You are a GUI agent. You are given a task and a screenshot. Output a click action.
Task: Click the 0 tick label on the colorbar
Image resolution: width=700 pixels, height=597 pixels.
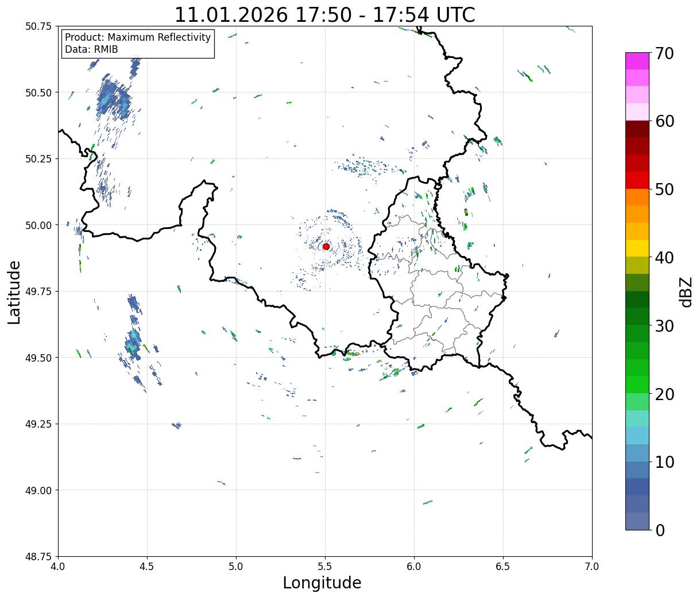click(x=660, y=530)
